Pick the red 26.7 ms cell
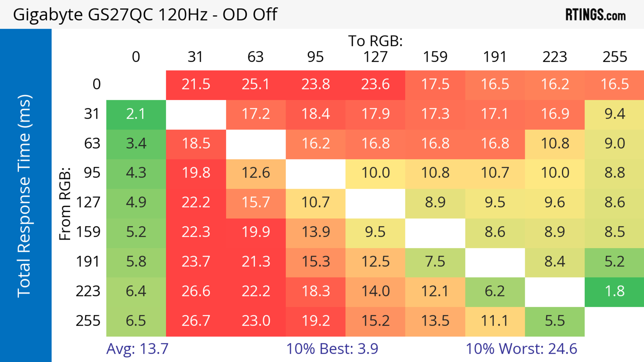The width and height of the screenshot is (644, 362). click(196, 321)
